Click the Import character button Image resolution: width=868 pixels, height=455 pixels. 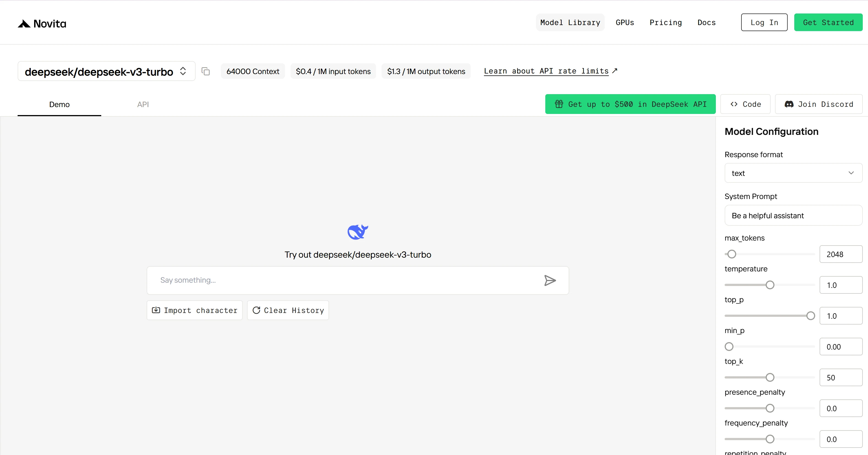pyautogui.click(x=195, y=310)
